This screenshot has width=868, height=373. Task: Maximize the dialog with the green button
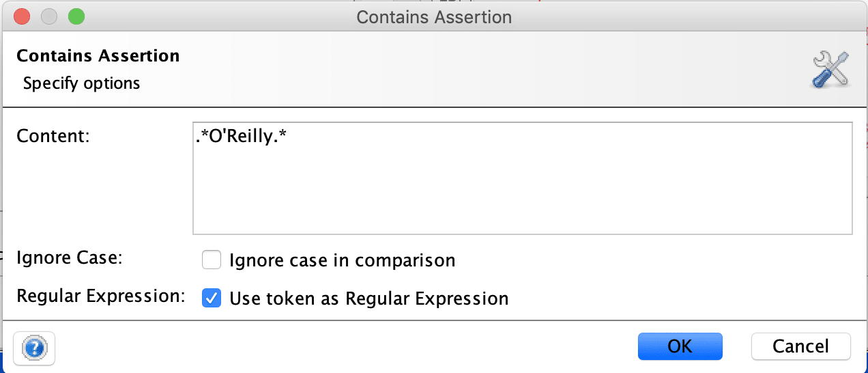click(x=76, y=16)
